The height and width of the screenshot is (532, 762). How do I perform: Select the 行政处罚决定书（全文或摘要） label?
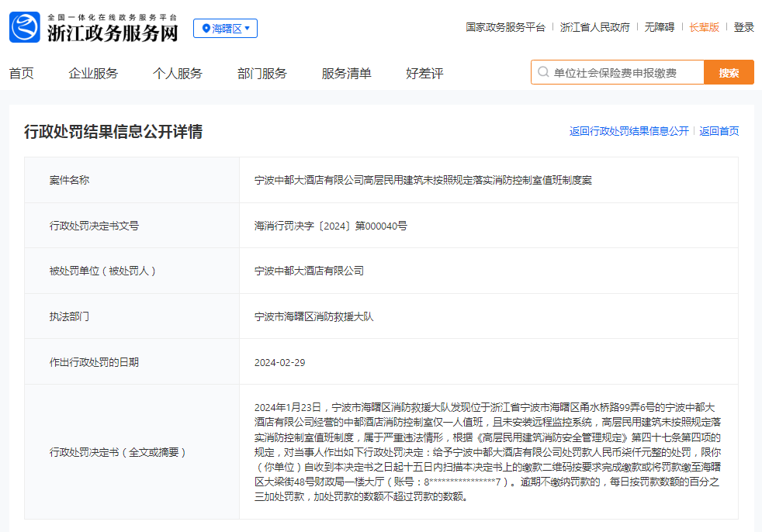tap(118, 452)
